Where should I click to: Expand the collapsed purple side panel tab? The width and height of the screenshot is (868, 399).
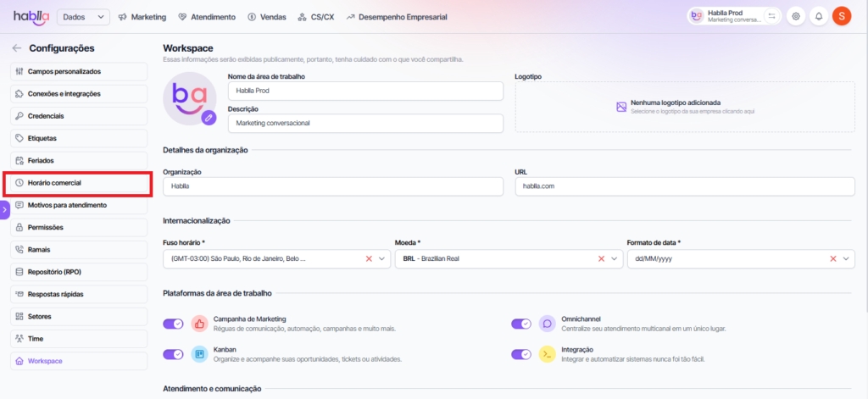coord(4,208)
